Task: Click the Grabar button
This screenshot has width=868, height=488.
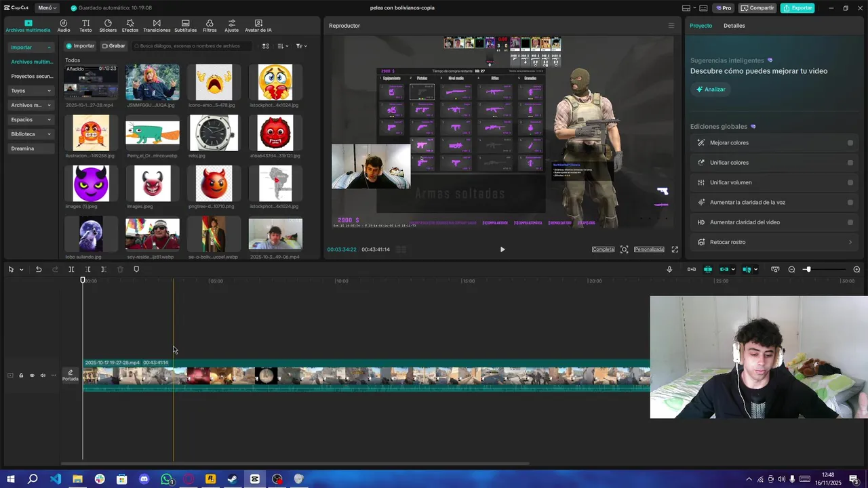Action: 113,46
